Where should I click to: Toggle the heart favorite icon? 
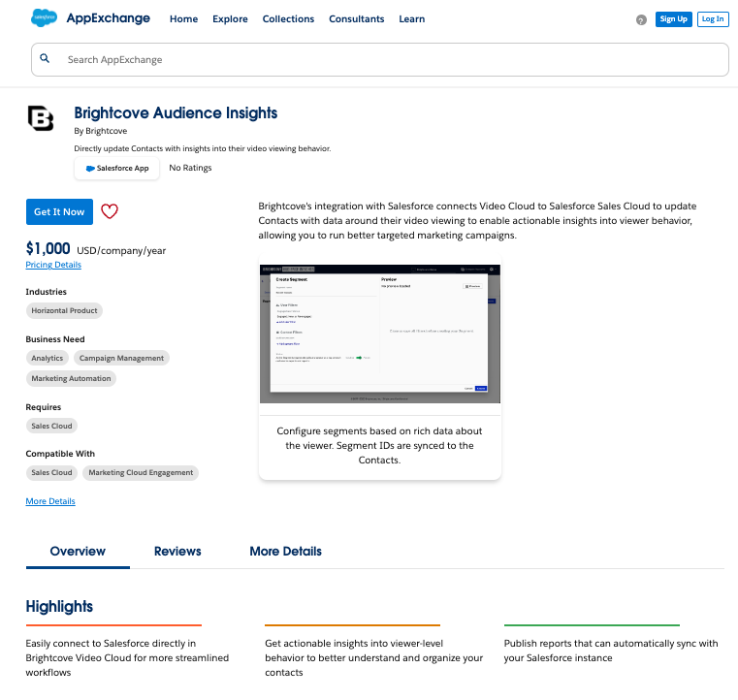[x=110, y=211]
